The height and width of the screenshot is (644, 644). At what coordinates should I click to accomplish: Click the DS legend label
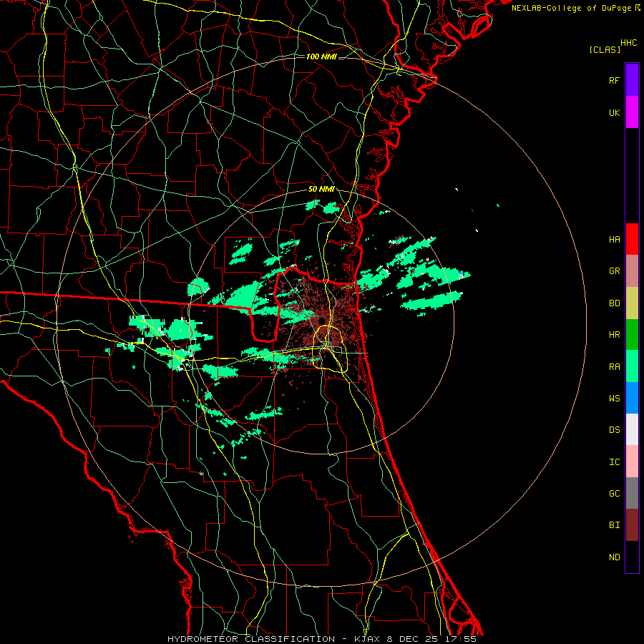[x=614, y=430]
